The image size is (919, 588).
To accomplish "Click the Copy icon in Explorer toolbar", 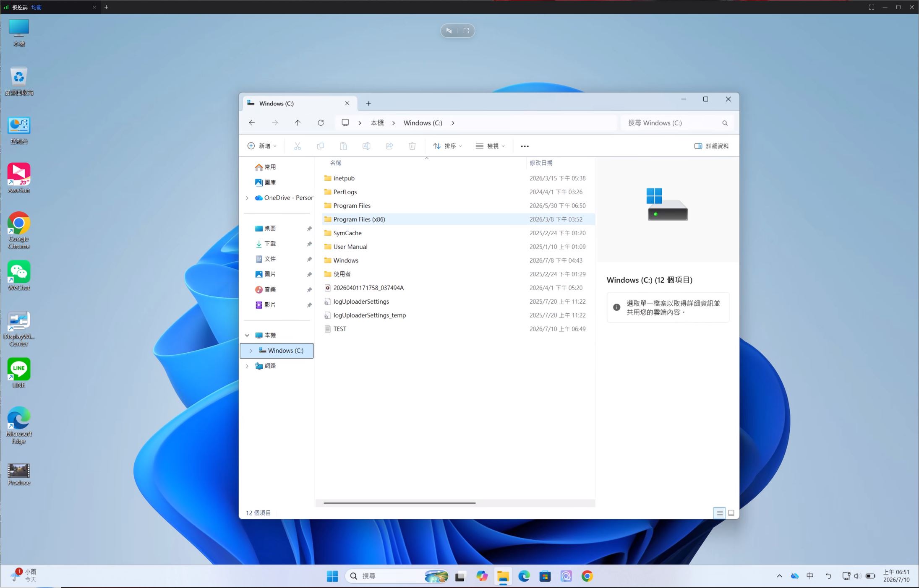I will pyautogui.click(x=320, y=146).
